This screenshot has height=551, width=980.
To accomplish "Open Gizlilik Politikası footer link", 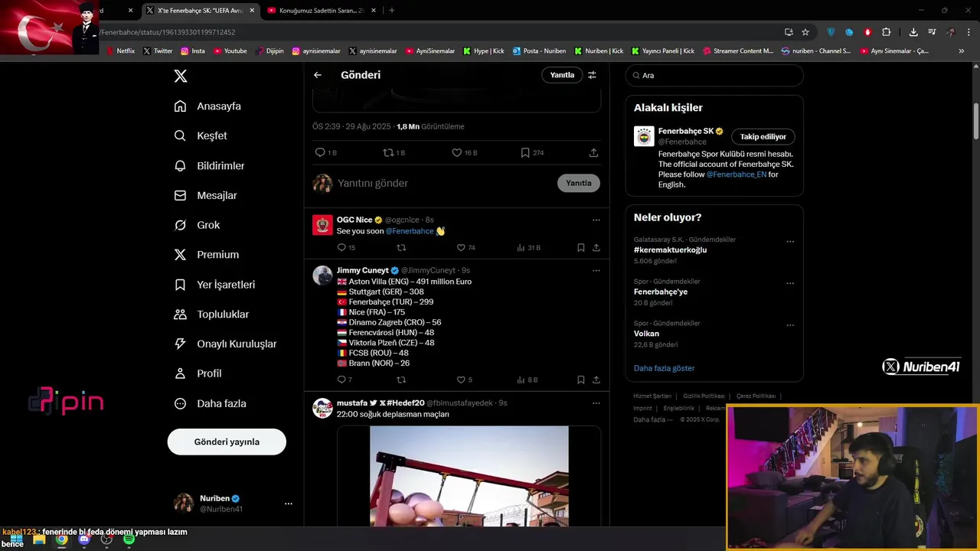I will 704,396.
